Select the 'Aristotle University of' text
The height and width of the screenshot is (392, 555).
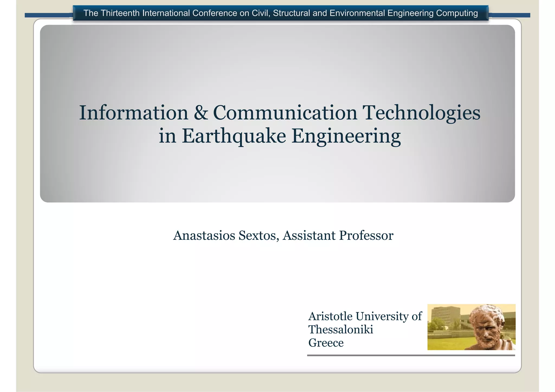(365, 316)
